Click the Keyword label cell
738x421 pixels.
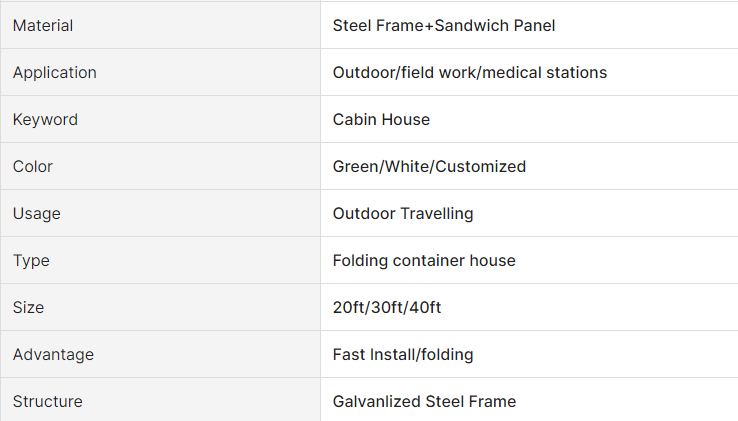point(160,119)
